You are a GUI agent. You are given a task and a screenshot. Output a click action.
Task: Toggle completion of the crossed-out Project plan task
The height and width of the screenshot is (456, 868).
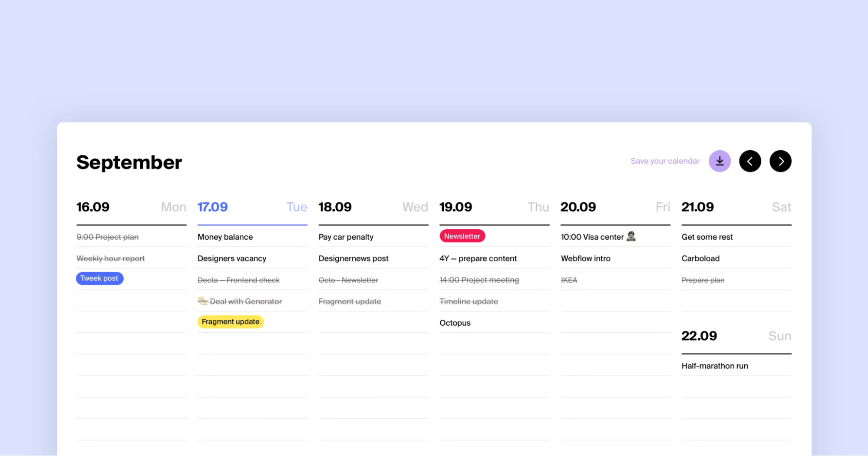coord(107,237)
